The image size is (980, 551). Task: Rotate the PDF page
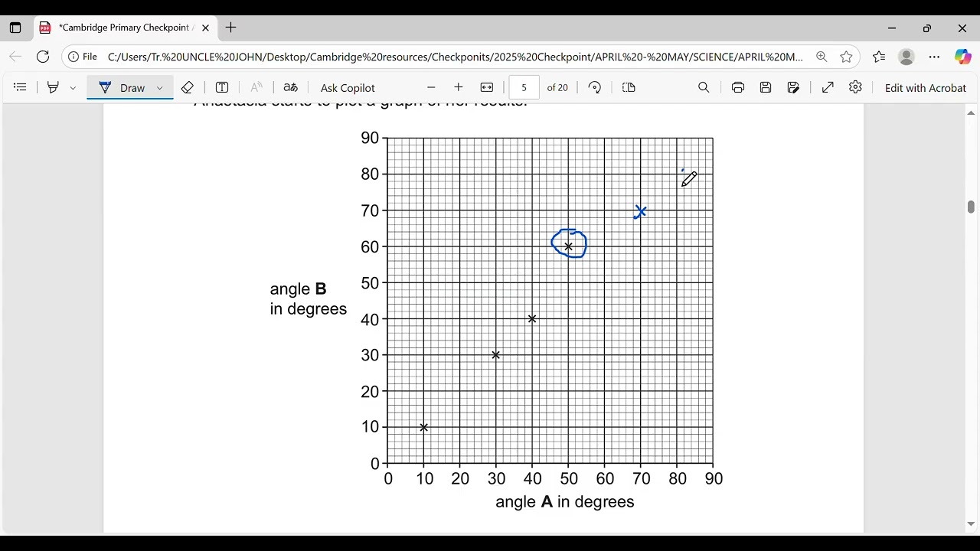click(x=595, y=88)
